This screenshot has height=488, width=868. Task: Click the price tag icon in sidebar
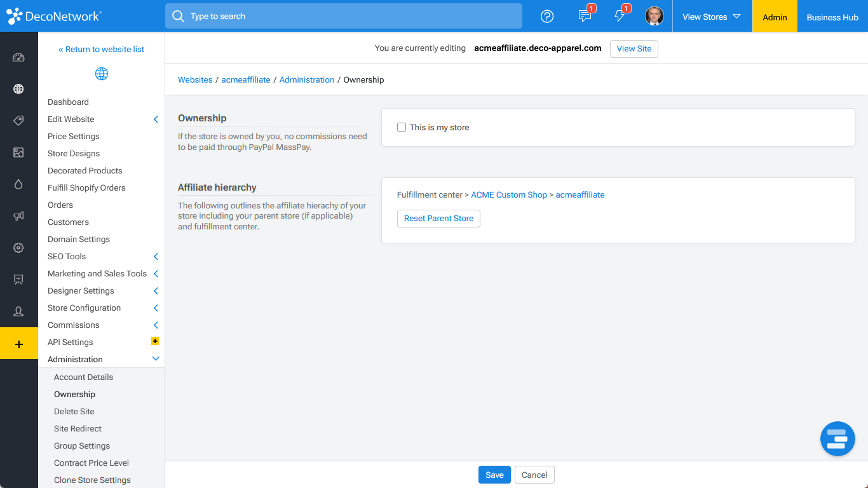point(18,121)
